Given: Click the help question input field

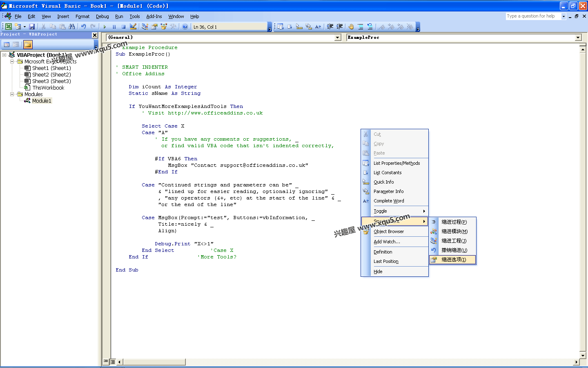Looking at the screenshot, I should [533, 16].
